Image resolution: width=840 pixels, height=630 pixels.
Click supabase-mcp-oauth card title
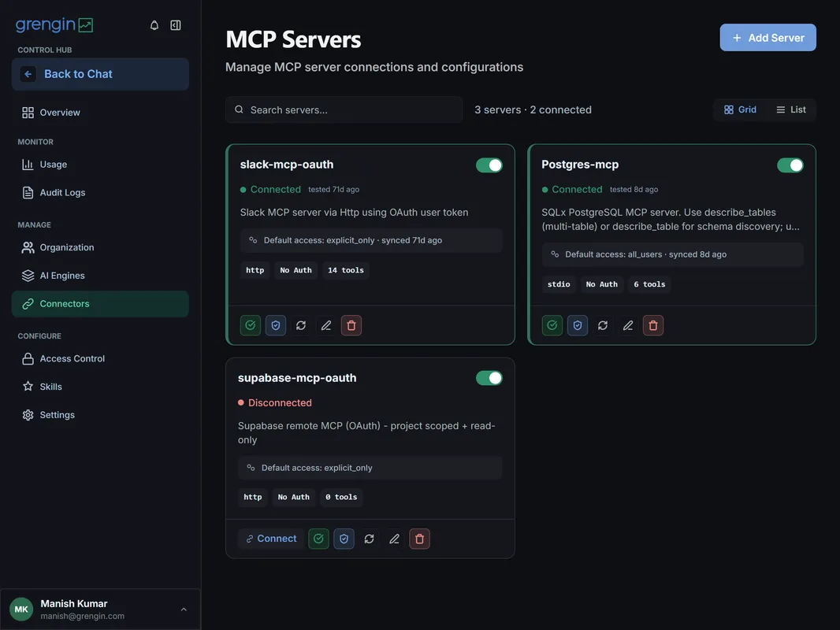pos(297,377)
